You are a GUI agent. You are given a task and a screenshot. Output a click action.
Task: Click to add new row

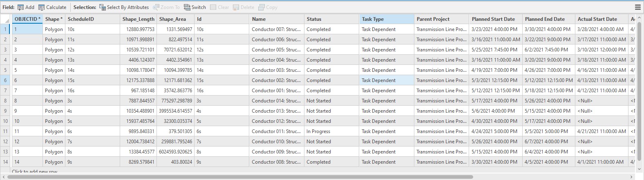pyautogui.click(x=35, y=171)
